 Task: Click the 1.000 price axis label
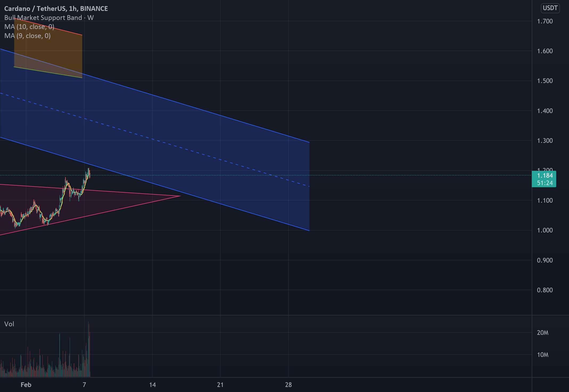pos(545,230)
